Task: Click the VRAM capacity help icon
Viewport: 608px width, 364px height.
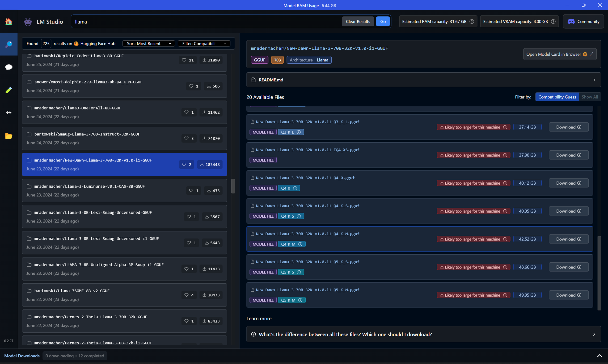Action: 553,22
